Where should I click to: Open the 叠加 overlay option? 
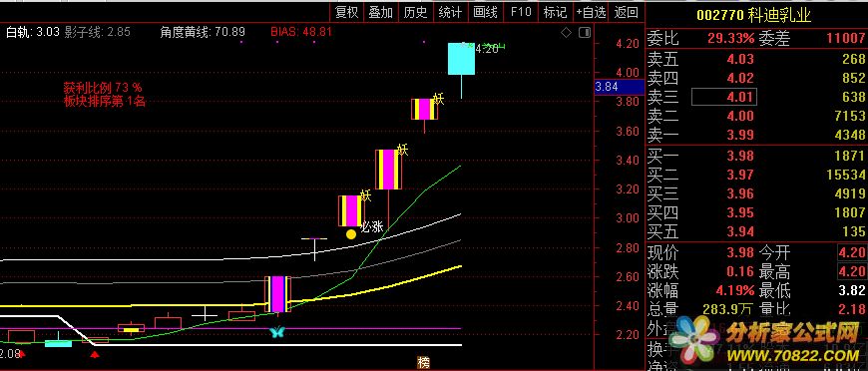pos(381,12)
